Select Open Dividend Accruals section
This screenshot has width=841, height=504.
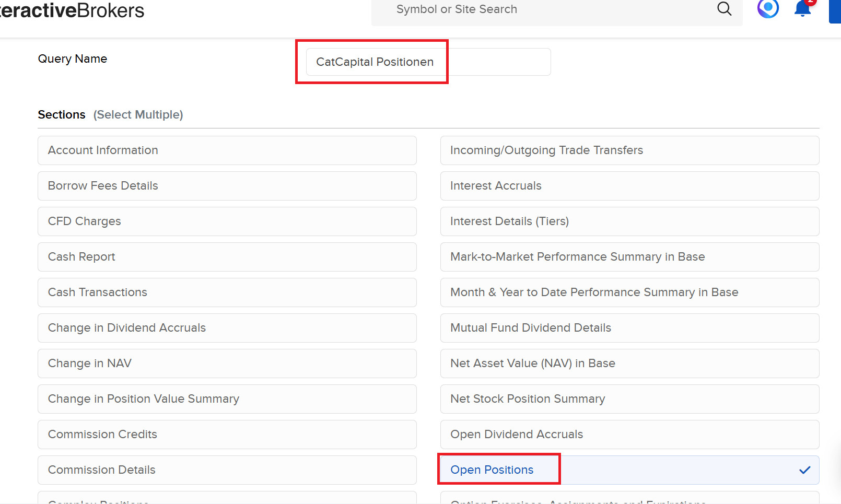click(629, 435)
